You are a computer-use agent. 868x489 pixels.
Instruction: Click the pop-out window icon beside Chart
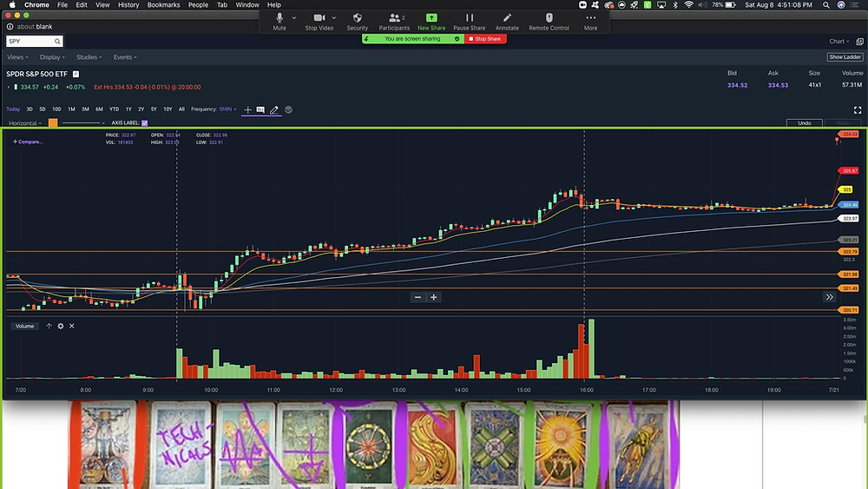(x=859, y=42)
